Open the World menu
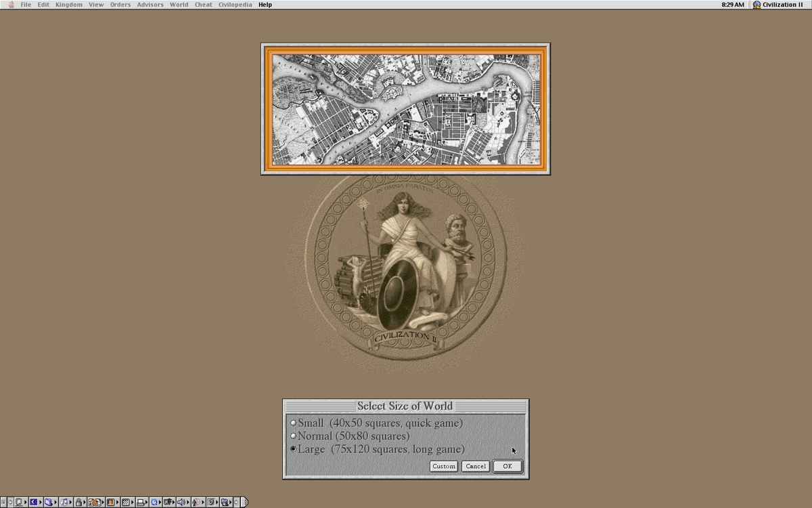The height and width of the screenshot is (508, 812). [x=179, y=5]
